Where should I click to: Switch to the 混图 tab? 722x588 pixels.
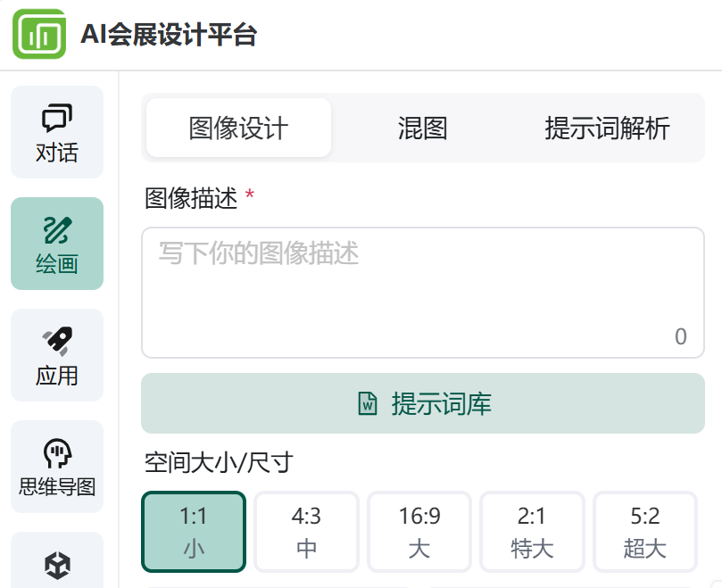(423, 128)
